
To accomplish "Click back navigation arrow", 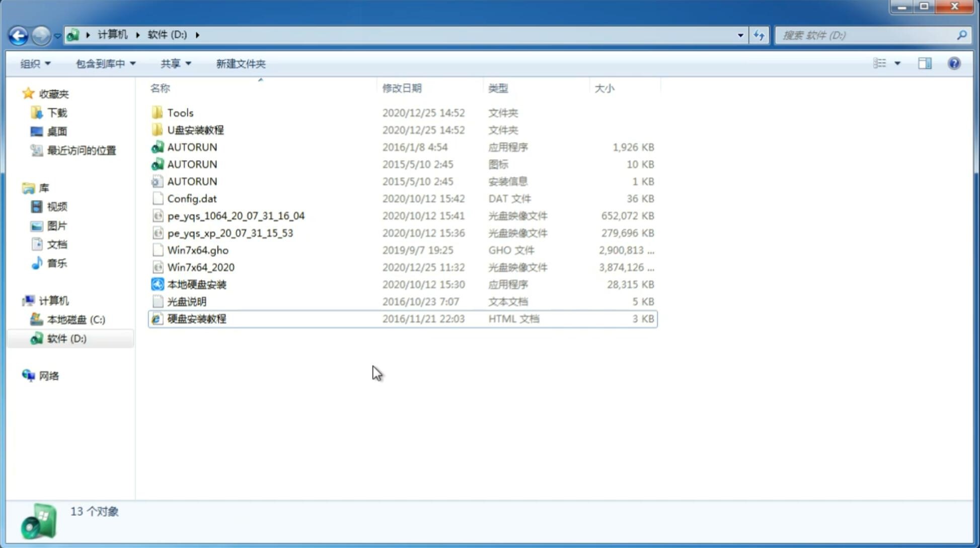I will coord(18,34).
